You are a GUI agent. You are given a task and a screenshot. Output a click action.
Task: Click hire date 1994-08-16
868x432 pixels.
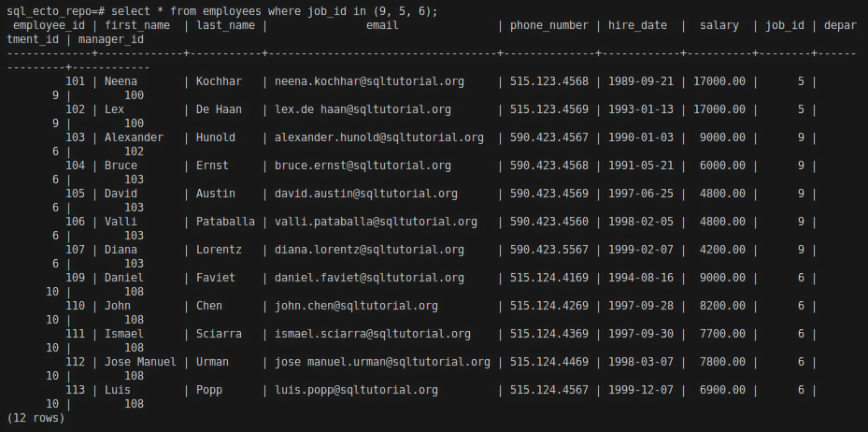click(x=640, y=278)
